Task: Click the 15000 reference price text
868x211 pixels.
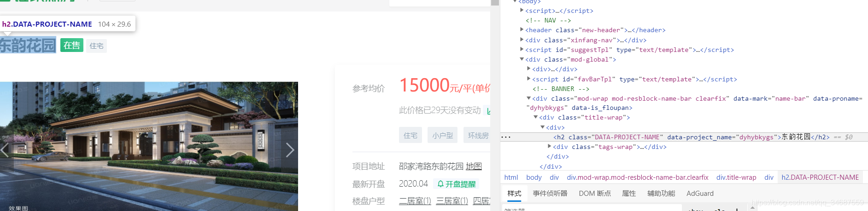Action: (x=424, y=85)
